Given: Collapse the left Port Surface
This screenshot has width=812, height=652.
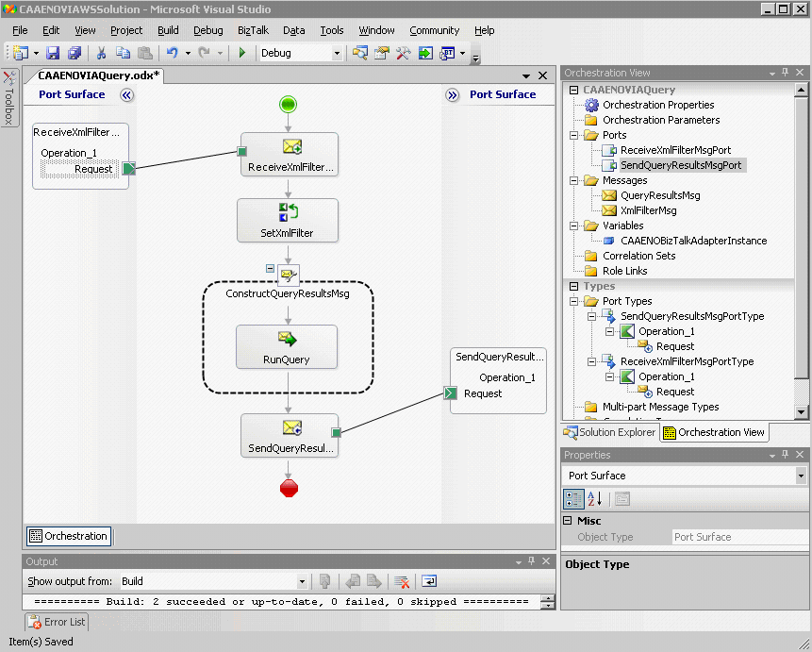Looking at the screenshot, I should [127, 95].
